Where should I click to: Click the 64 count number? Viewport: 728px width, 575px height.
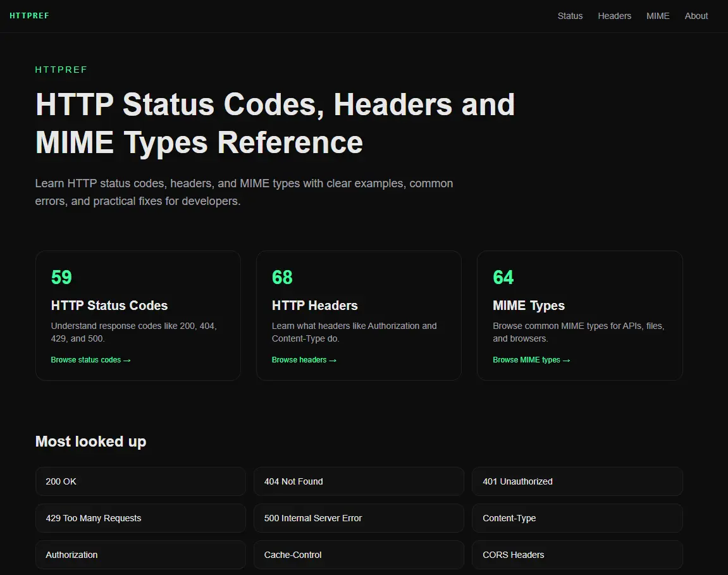(x=503, y=277)
